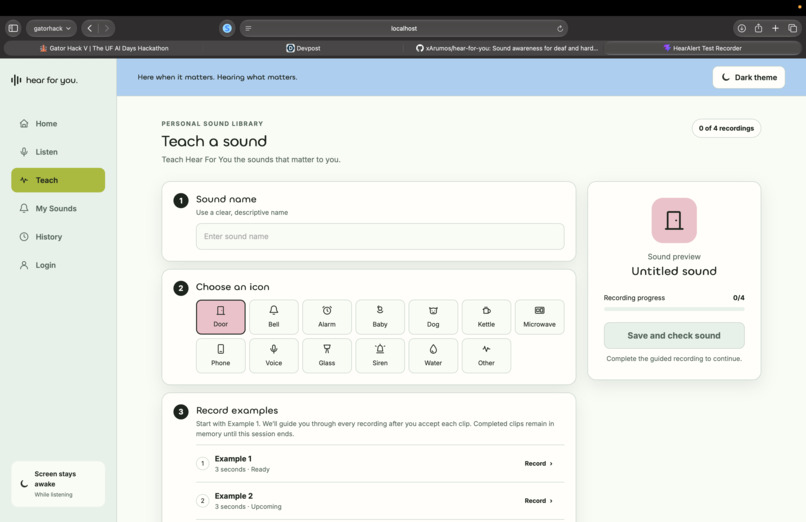The height and width of the screenshot is (522, 806).
Task: Open the reader icon in address bar
Action: (248, 28)
